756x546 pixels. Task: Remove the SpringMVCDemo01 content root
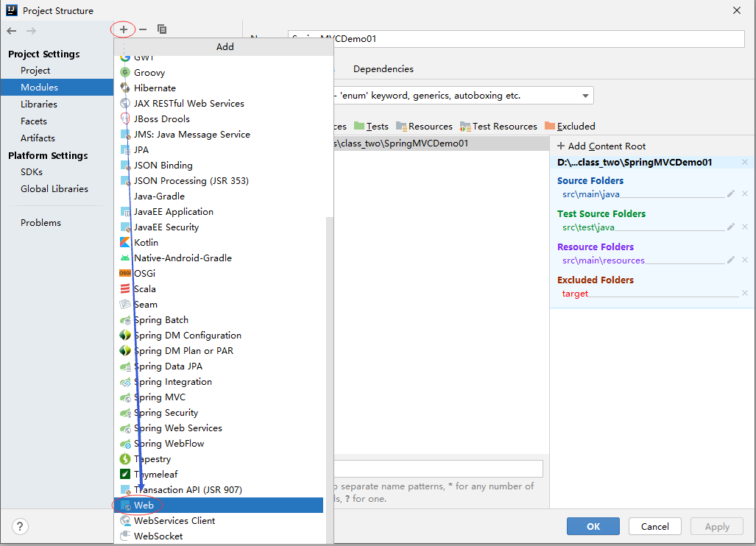click(x=745, y=162)
